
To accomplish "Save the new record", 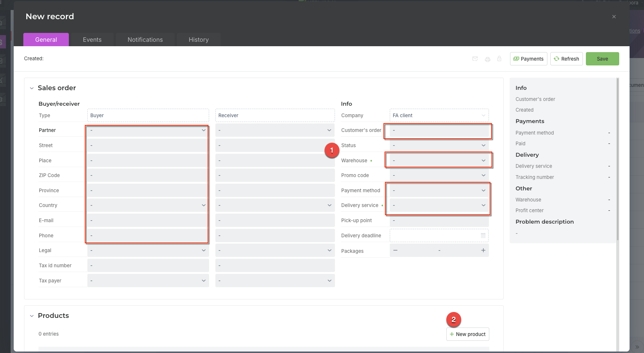I will coord(602,59).
